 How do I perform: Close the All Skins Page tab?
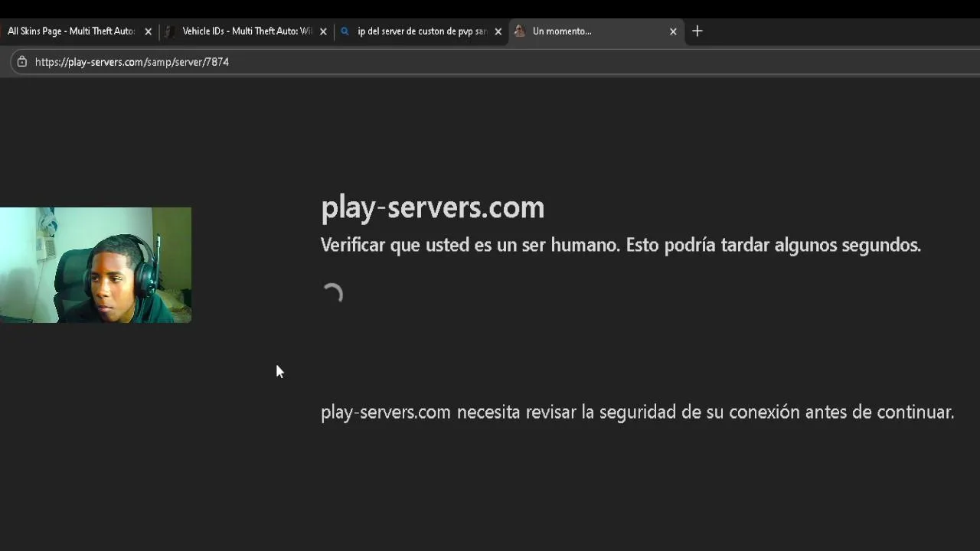point(149,31)
